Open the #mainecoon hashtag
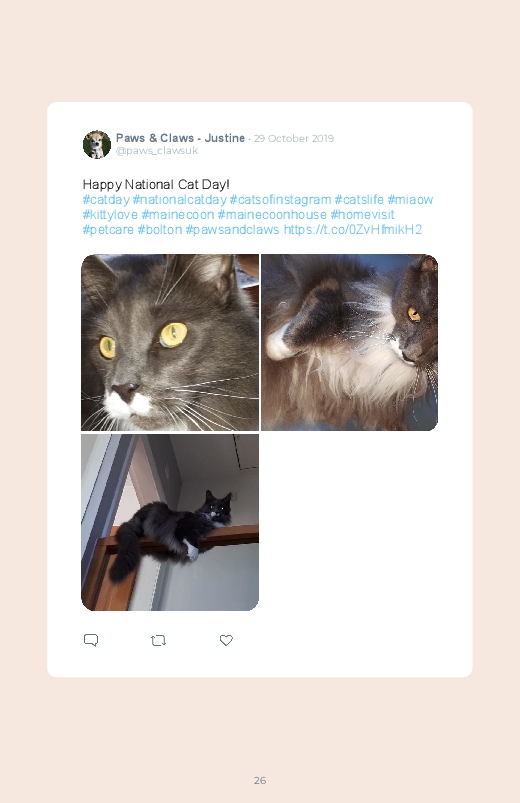Viewport: 520px width, 803px height. tap(178, 215)
